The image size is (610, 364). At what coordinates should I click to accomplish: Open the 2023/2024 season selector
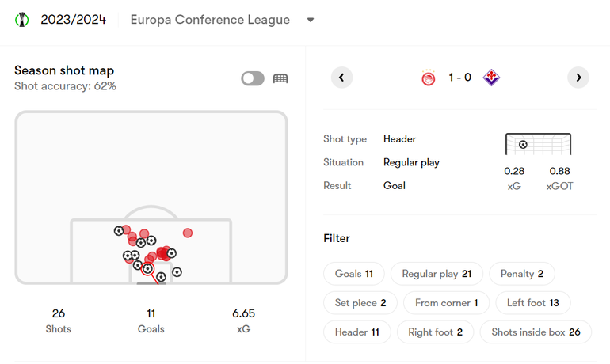[x=73, y=20]
